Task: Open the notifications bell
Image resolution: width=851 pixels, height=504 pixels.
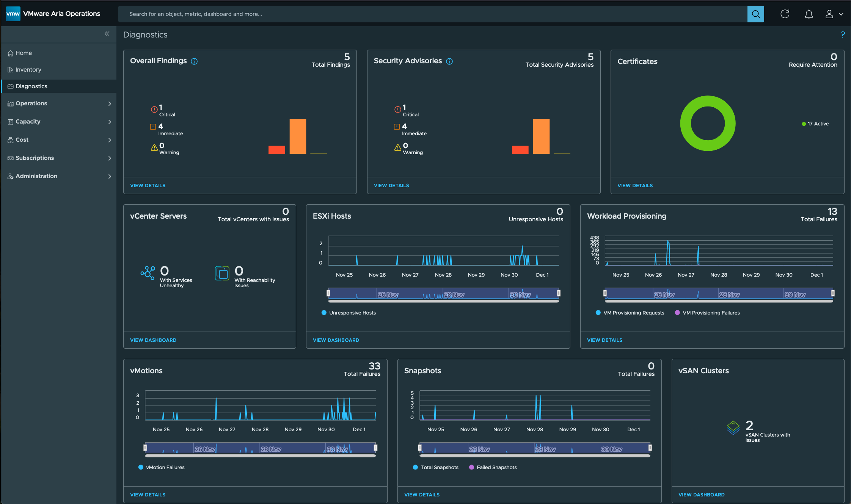Action: (x=809, y=14)
